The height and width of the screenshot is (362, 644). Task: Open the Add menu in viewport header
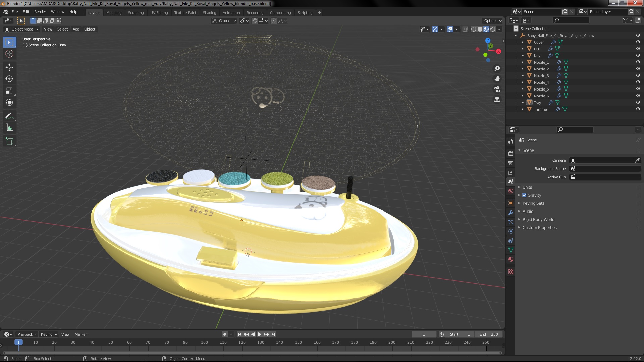click(x=76, y=29)
